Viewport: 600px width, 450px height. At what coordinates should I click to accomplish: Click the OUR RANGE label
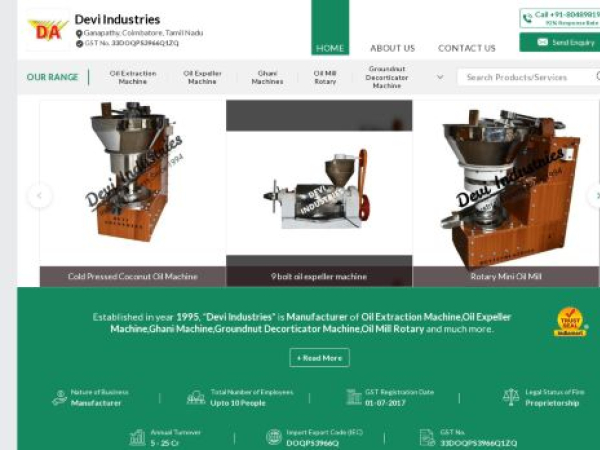pyautogui.click(x=52, y=77)
